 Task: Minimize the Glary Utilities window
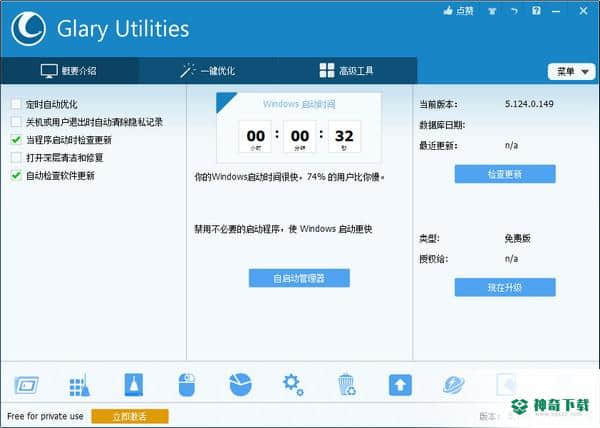tap(556, 11)
